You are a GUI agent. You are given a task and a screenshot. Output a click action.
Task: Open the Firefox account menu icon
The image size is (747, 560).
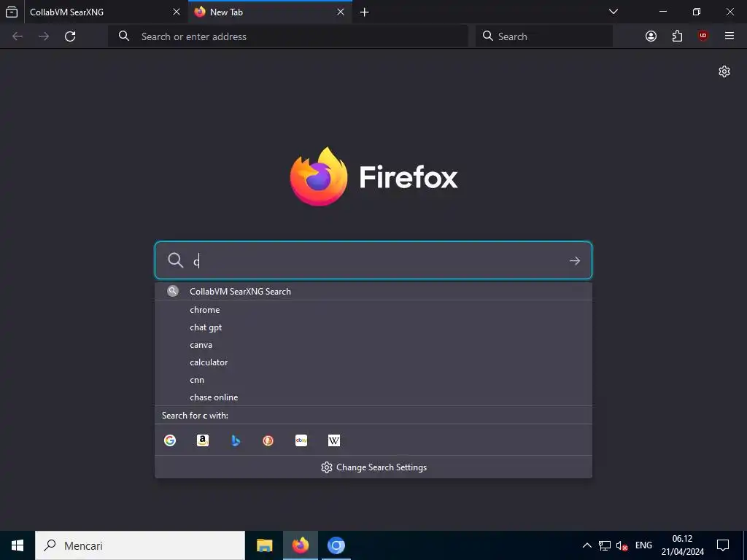(651, 36)
